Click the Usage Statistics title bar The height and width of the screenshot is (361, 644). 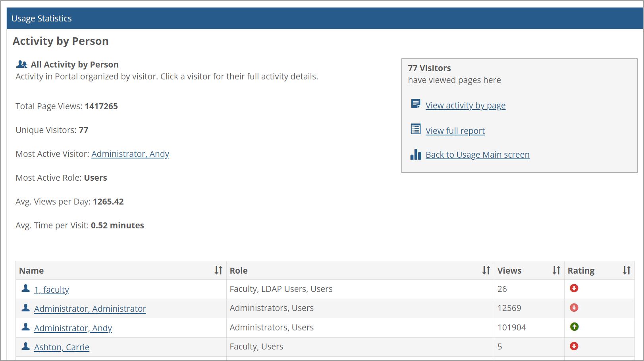(41, 18)
